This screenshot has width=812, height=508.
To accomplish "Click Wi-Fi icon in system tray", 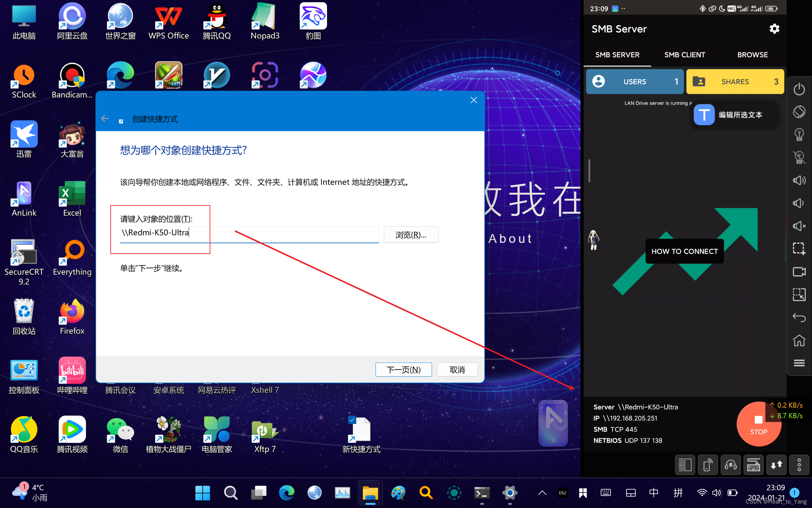I will 702,493.
